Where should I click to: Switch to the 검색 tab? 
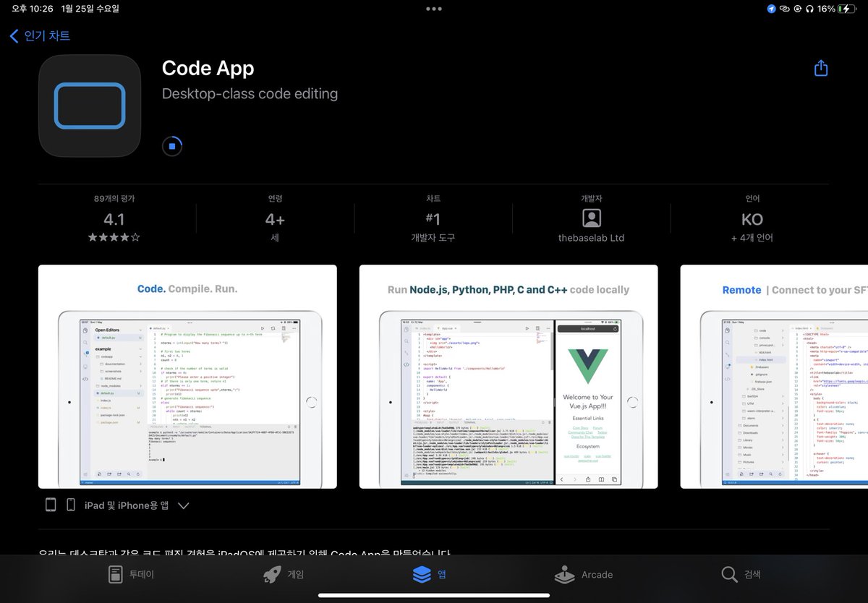741,575
